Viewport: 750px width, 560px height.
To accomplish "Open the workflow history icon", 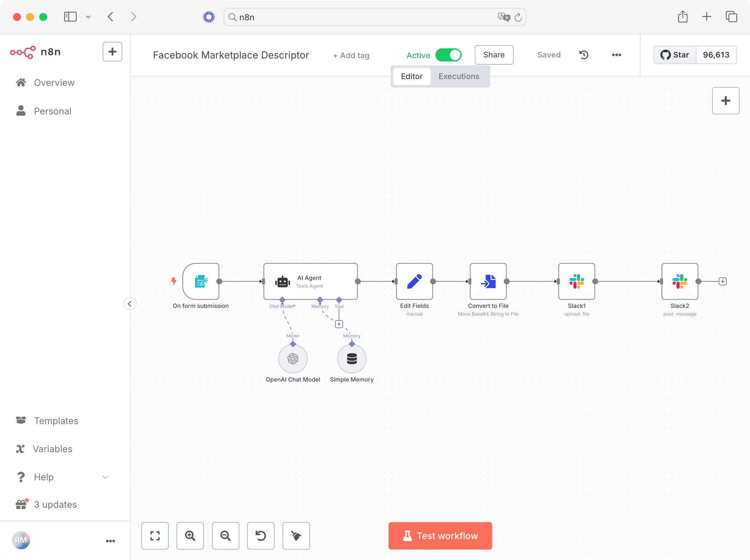I will pyautogui.click(x=584, y=55).
